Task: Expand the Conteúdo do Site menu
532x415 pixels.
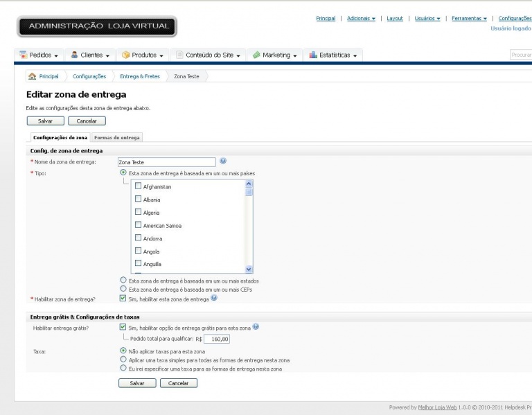Action: [209, 55]
